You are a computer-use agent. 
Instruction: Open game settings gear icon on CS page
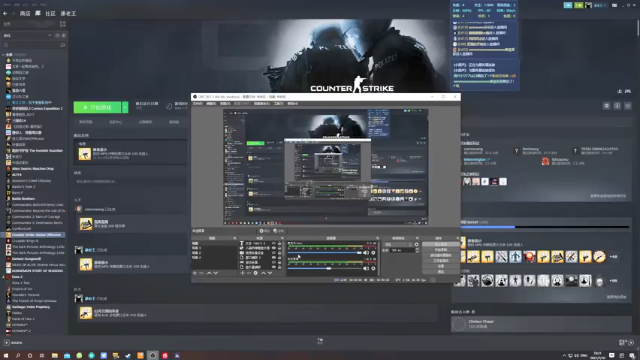[x=607, y=106]
